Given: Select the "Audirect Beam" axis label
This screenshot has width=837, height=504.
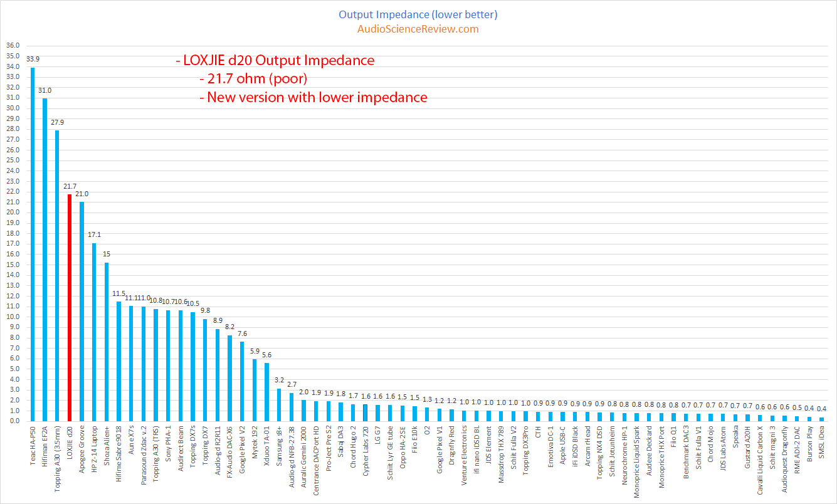Looking at the screenshot, I should (181, 448).
